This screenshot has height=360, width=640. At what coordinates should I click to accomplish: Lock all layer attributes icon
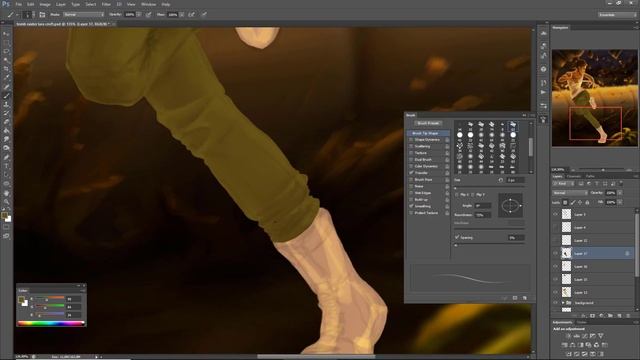(x=587, y=202)
